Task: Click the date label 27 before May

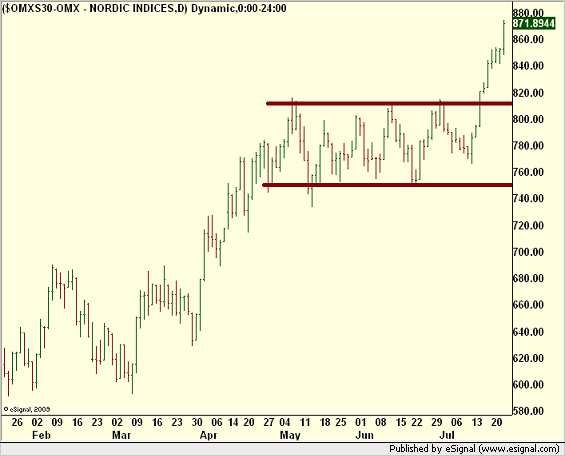Action: pos(269,422)
